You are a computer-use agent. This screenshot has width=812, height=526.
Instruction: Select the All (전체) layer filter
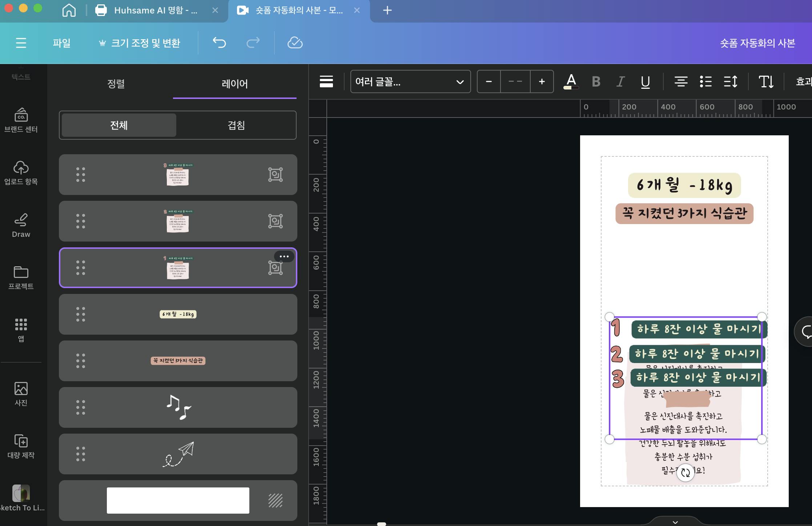pyautogui.click(x=119, y=125)
